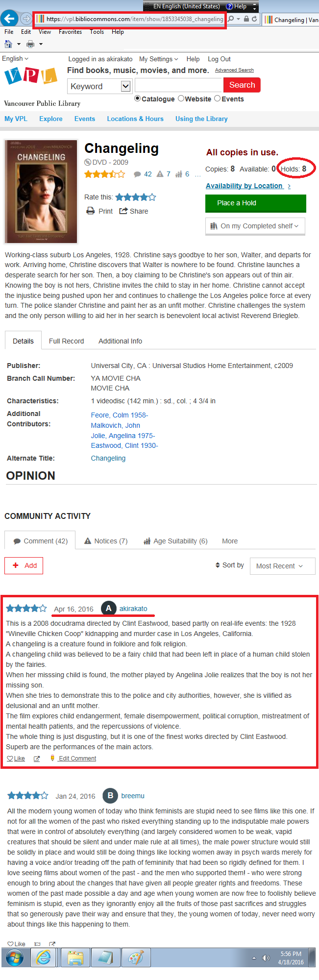Image resolution: width=319 pixels, height=980 pixels.
Task: Click Edit Comment pencil link
Action: point(73,758)
